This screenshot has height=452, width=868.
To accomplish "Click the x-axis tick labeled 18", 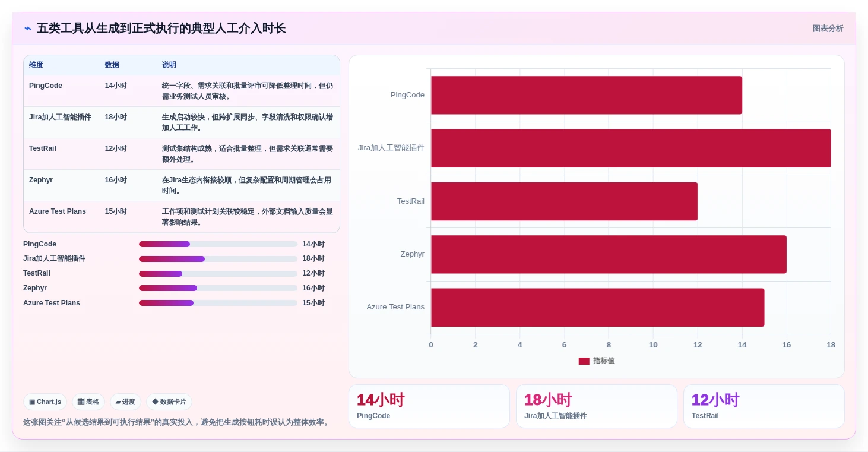I will (831, 345).
